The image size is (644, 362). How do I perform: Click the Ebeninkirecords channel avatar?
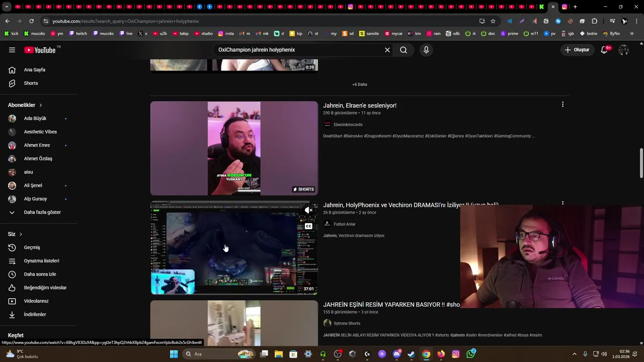[327, 124]
